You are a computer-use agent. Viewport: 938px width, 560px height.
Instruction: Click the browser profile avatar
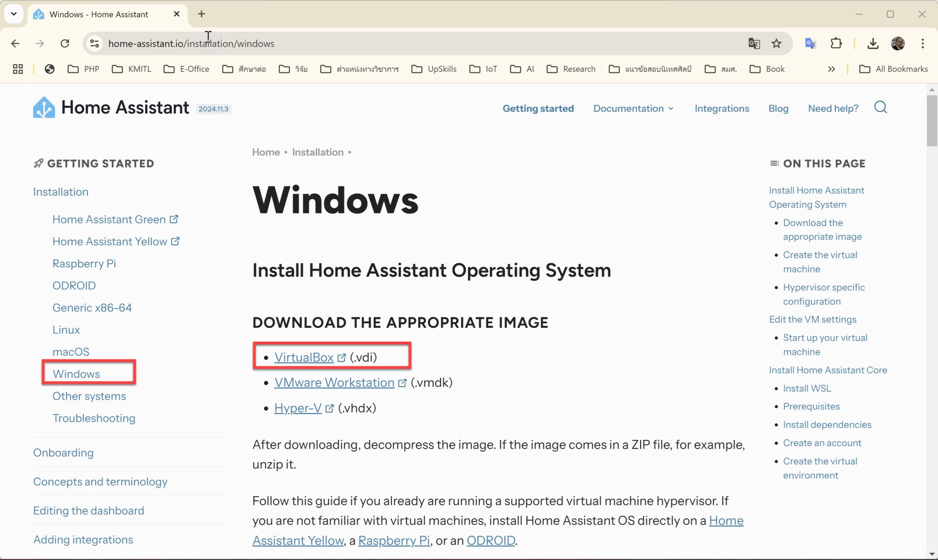pyautogui.click(x=899, y=43)
